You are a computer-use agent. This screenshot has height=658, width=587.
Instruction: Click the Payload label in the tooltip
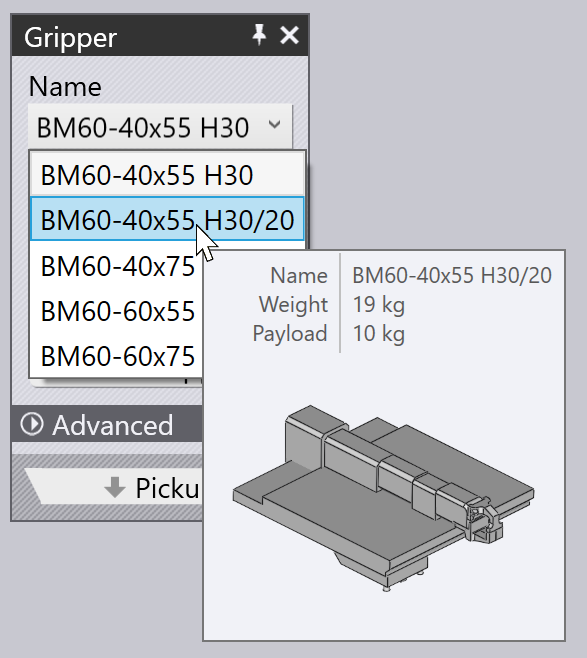click(290, 334)
